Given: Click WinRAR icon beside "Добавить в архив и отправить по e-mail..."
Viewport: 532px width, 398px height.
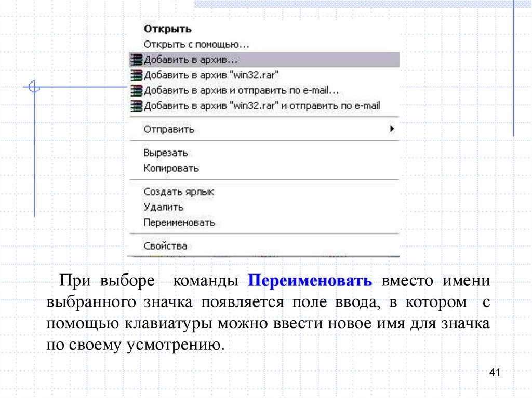Looking at the screenshot, I should point(136,90).
